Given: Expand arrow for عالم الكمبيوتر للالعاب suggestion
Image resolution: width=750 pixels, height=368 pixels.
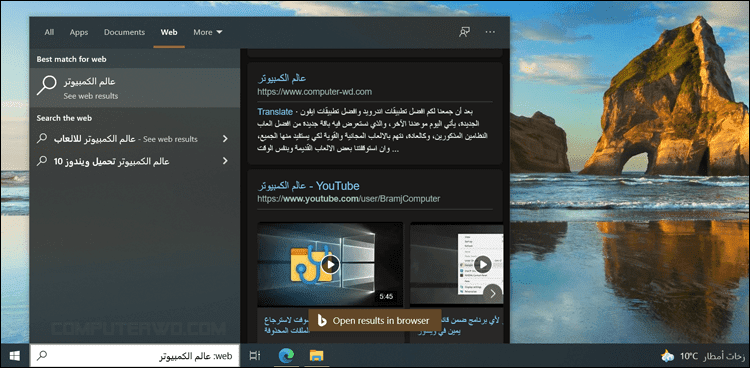Looking at the screenshot, I should (x=225, y=139).
